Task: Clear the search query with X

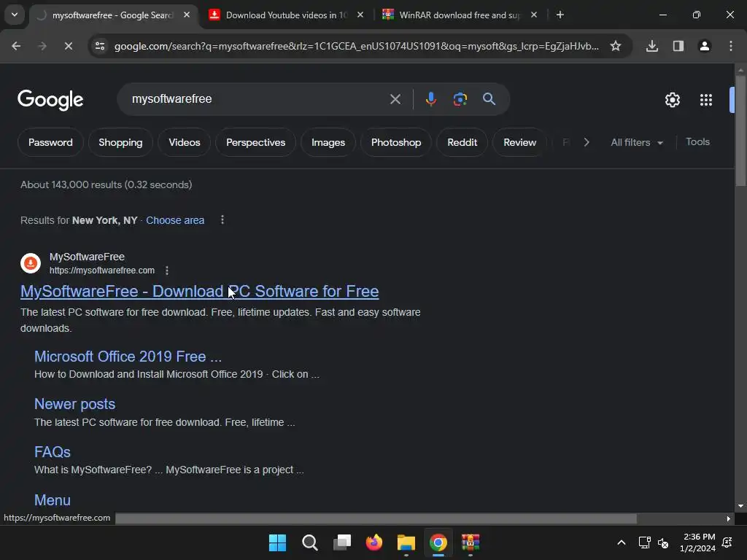Action: tap(395, 99)
